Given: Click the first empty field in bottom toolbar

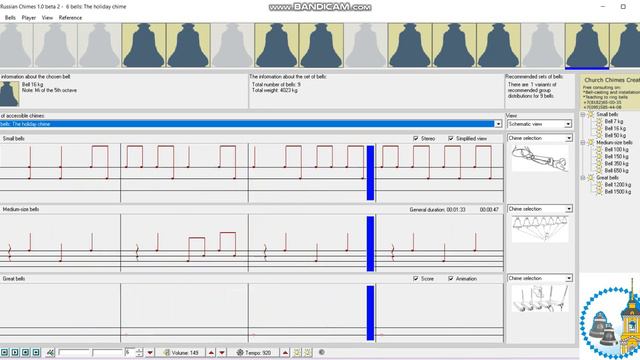Looking at the screenshot, I should (73, 352).
